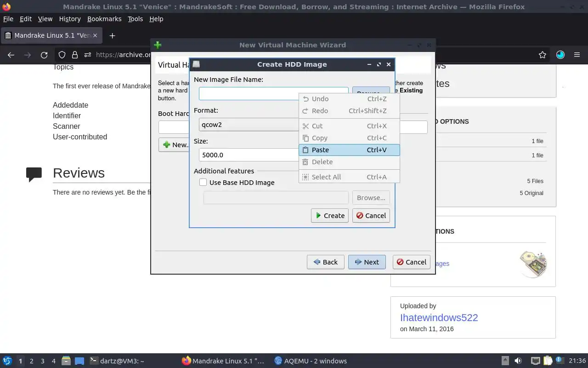Click the Addeddate metadata label

pyautogui.click(x=70, y=105)
